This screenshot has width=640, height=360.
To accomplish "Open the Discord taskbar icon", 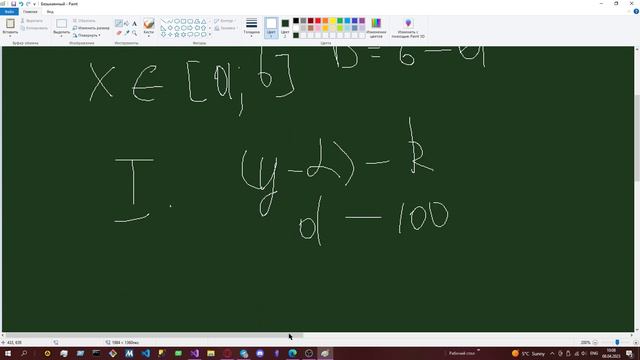I will [260, 353].
